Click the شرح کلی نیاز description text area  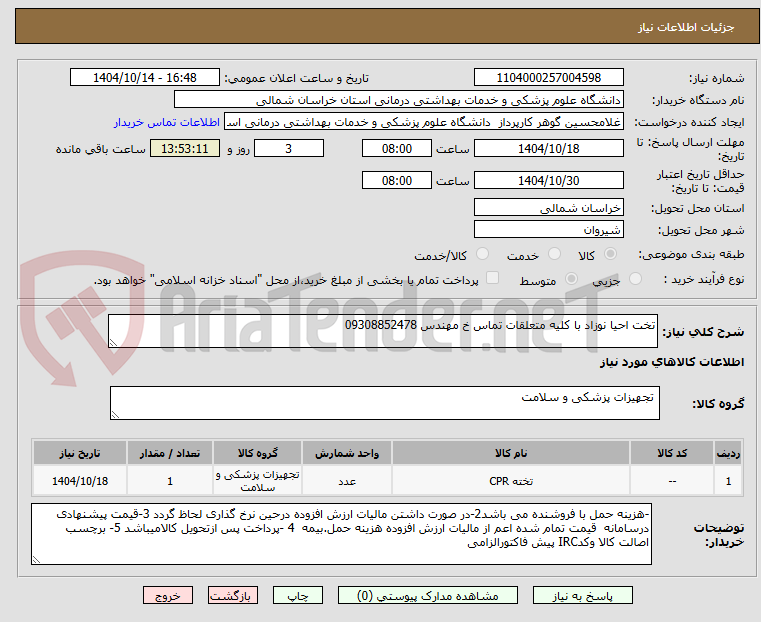[383, 331]
